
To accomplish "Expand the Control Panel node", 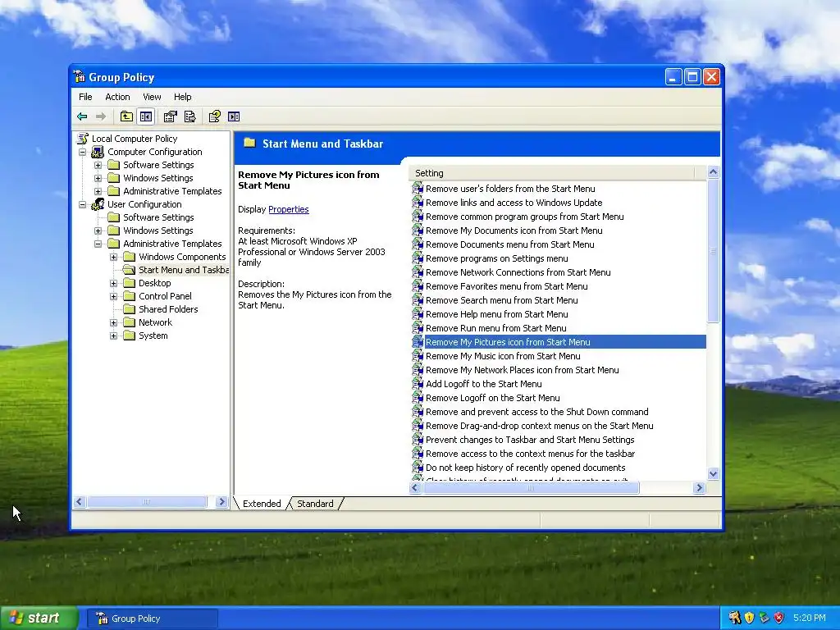I will [x=113, y=296].
